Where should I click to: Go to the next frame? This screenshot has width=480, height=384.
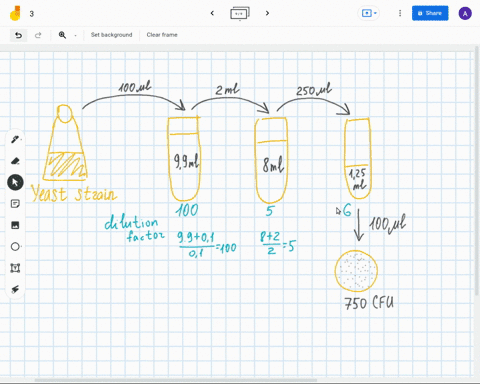click(x=267, y=13)
